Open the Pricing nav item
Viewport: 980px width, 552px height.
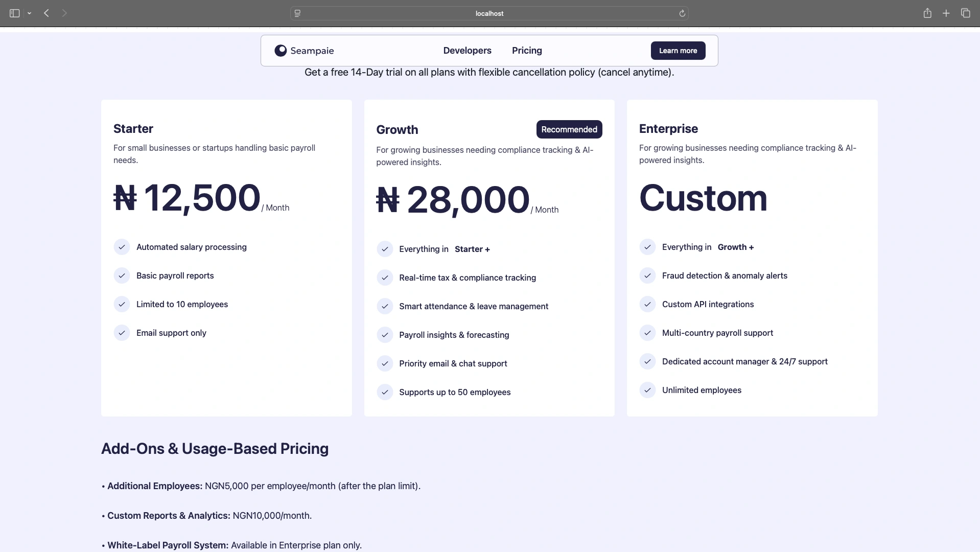click(527, 51)
